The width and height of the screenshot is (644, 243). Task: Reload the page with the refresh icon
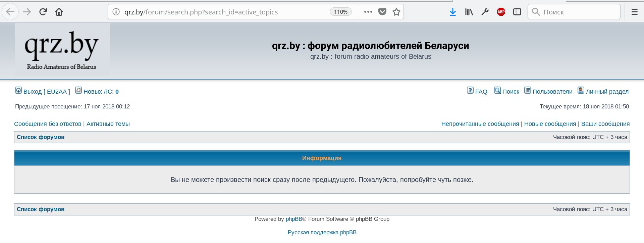coord(43,12)
